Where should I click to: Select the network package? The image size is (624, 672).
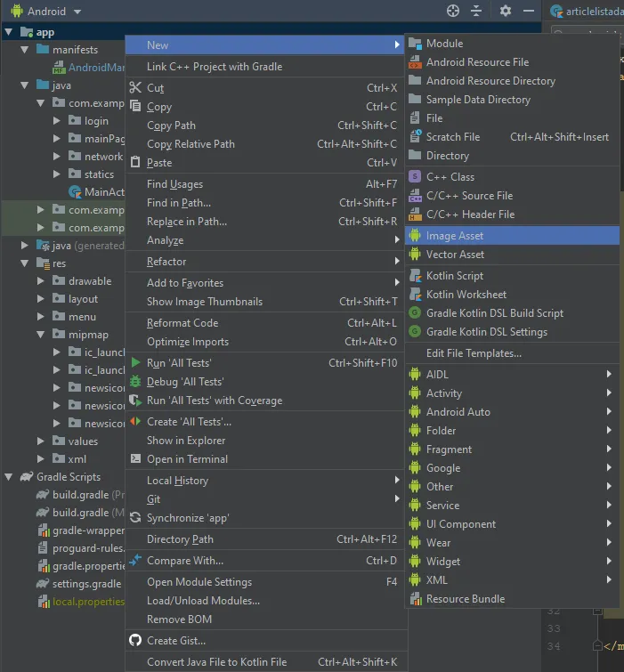(103, 157)
